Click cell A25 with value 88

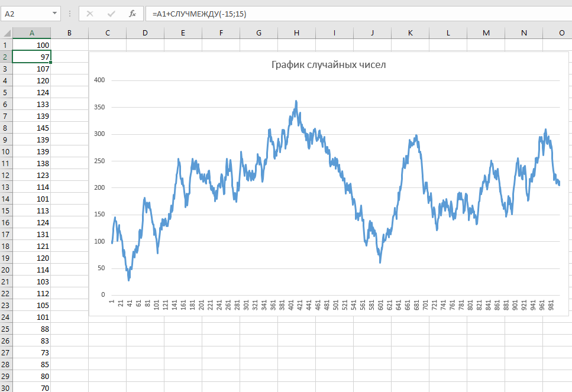(32, 329)
